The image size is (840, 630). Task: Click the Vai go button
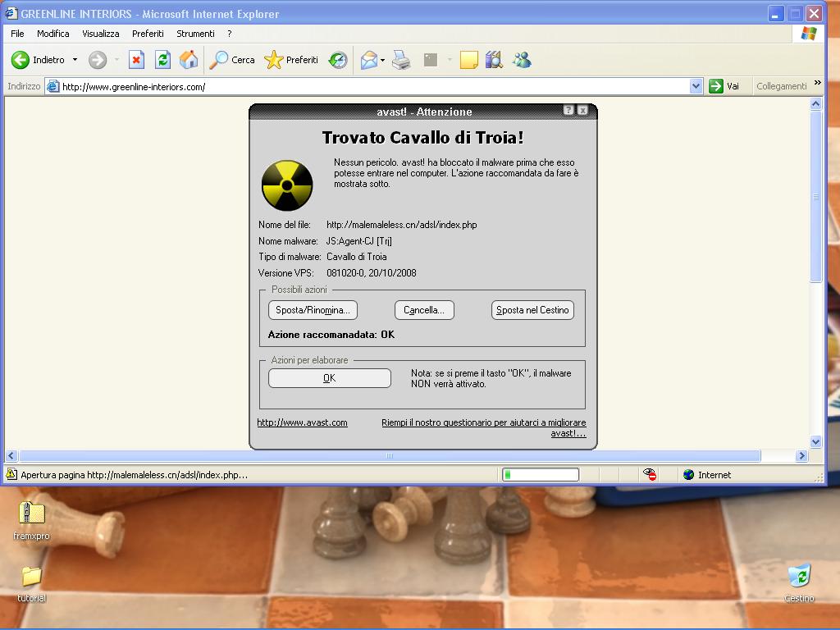(x=725, y=86)
